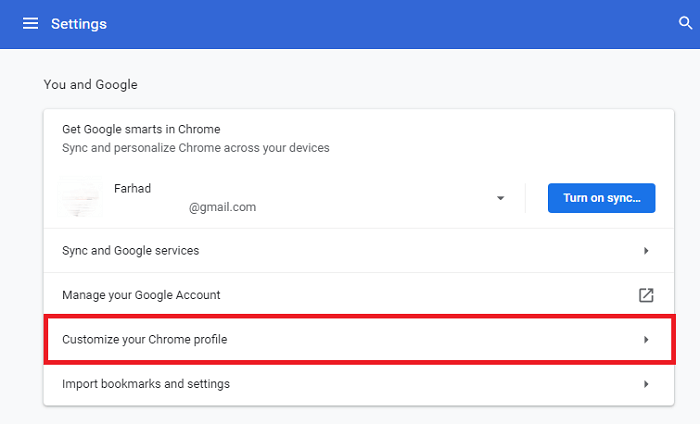Open Import bookmarks and settings
The width and height of the screenshot is (700, 424).
(x=146, y=384)
